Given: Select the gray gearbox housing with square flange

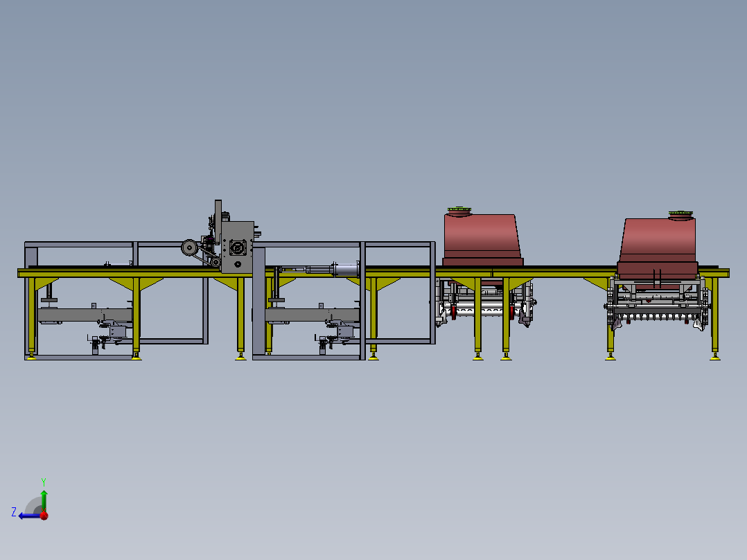Looking at the screenshot, I should (x=237, y=247).
